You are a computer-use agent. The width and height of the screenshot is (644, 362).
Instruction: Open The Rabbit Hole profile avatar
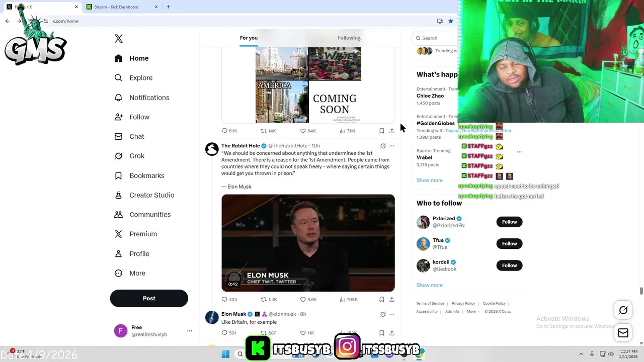click(x=212, y=149)
